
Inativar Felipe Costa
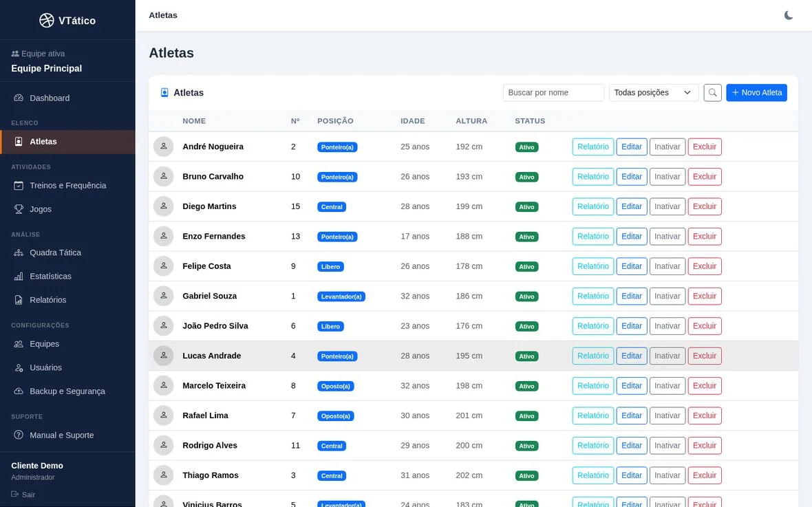click(x=667, y=266)
